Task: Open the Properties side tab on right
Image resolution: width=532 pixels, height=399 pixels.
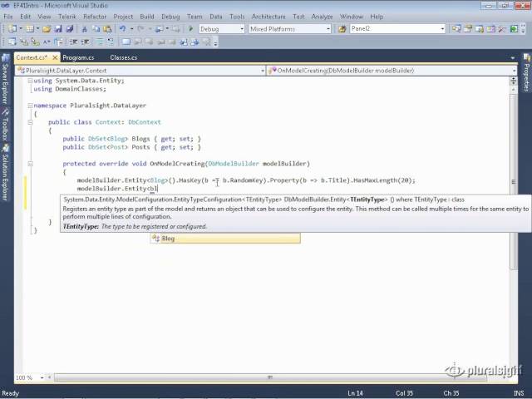Action: coord(526,73)
